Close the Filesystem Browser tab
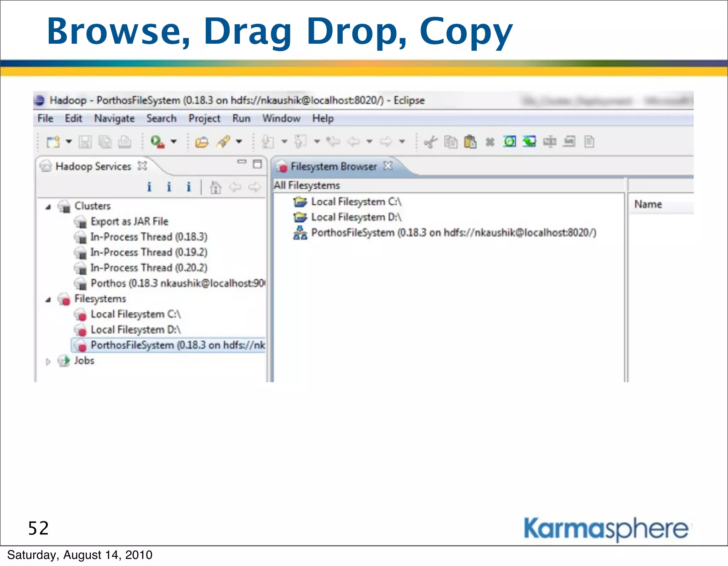This screenshot has height=566, width=728. pyautogui.click(x=388, y=166)
